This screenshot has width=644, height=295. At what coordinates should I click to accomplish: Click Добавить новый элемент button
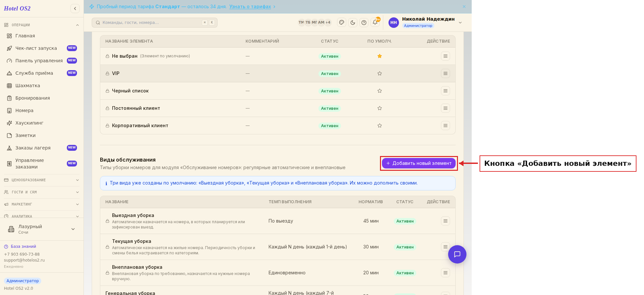click(x=419, y=163)
